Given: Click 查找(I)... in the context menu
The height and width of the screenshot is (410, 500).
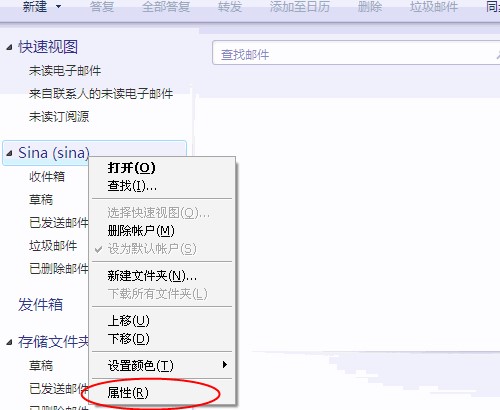Looking at the screenshot, I should point(132,186).
